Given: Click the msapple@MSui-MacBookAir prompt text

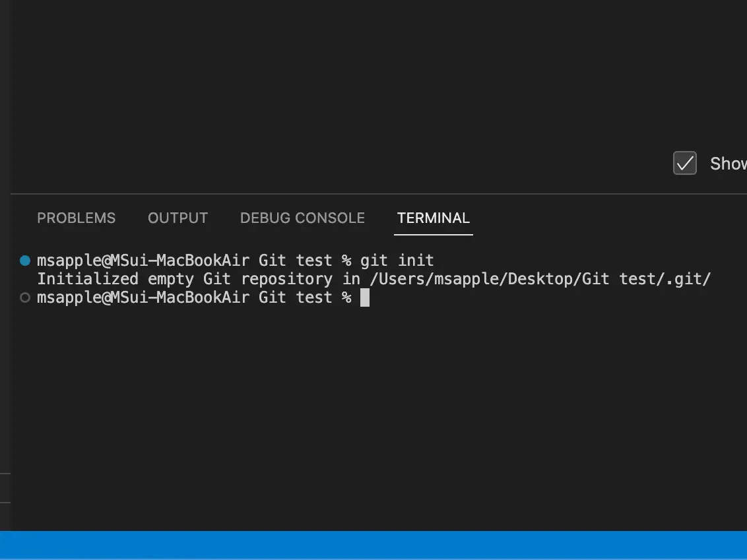Looking at the screenshot, I should point(142,260).
